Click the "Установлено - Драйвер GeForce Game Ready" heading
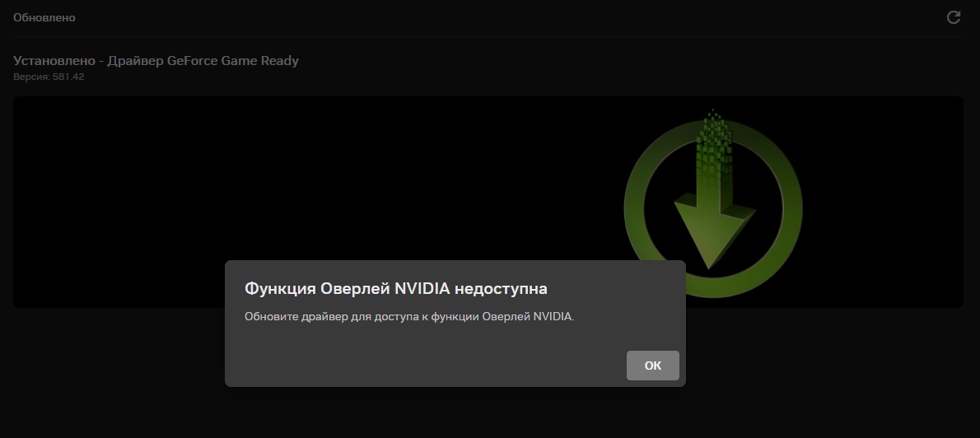The height and width of the screenshot is (438, 980). (156, 61)
